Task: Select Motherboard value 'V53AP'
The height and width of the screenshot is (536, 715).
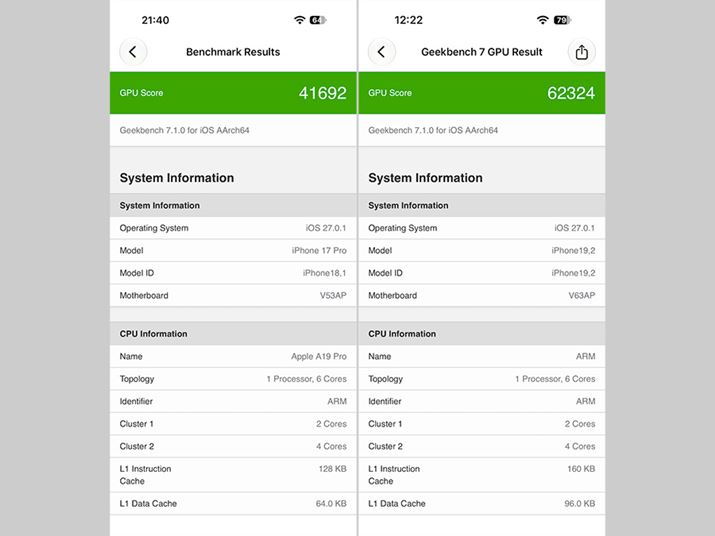Action: 333,296
